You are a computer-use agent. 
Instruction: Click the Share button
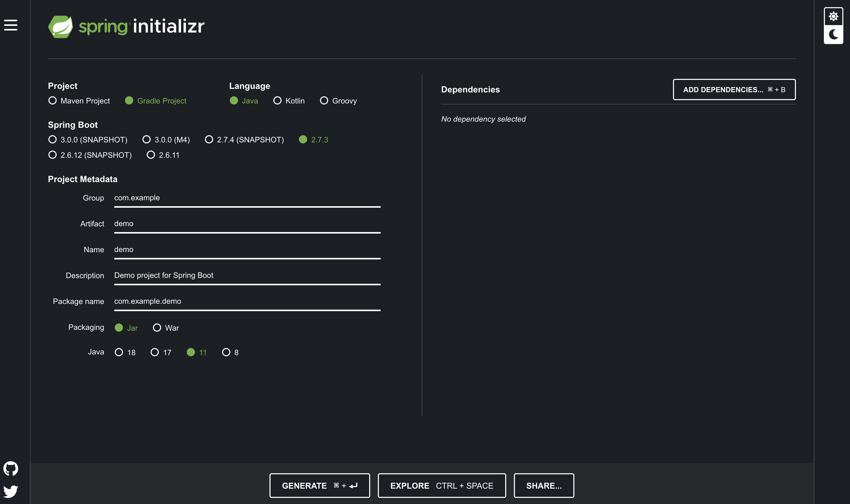coord(544,486)
